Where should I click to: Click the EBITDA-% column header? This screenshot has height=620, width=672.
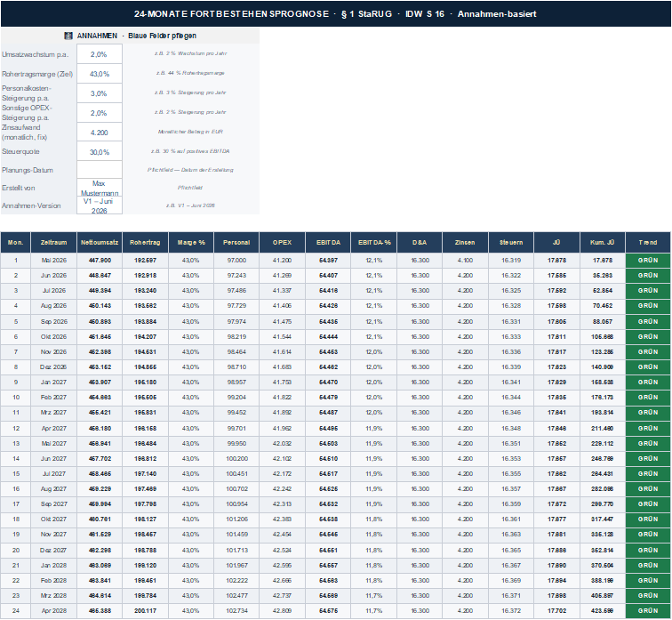pyautogui.click(x=374, y=242)
